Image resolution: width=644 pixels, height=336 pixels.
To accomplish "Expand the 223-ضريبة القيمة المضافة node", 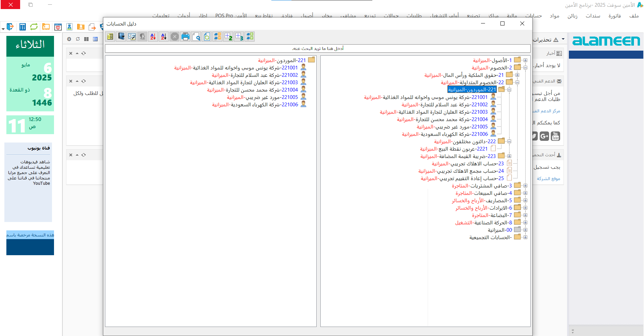I will point(509,156).
